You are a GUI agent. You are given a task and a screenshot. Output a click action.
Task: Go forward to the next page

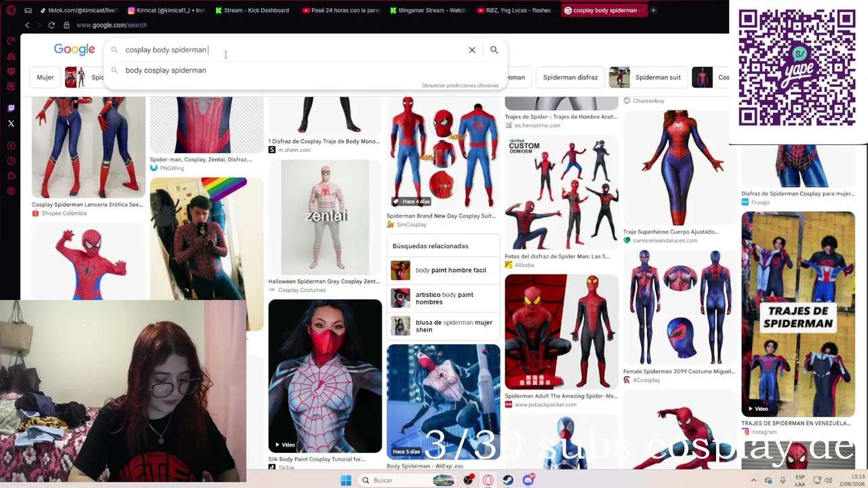point(39,25)
